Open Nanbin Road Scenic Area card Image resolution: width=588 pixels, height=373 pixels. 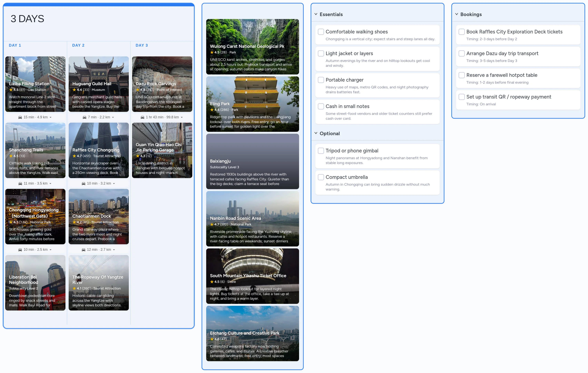252,219
